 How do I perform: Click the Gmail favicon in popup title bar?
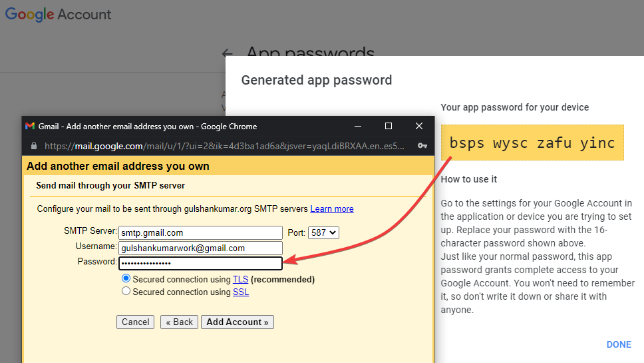pyautogui.click(x=29, y=126)
